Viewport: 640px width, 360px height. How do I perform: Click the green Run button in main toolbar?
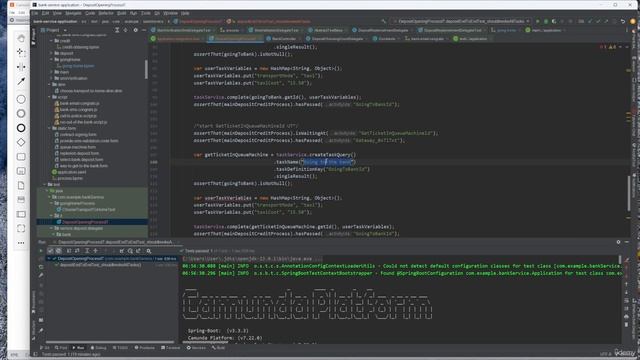coord(537,21)
